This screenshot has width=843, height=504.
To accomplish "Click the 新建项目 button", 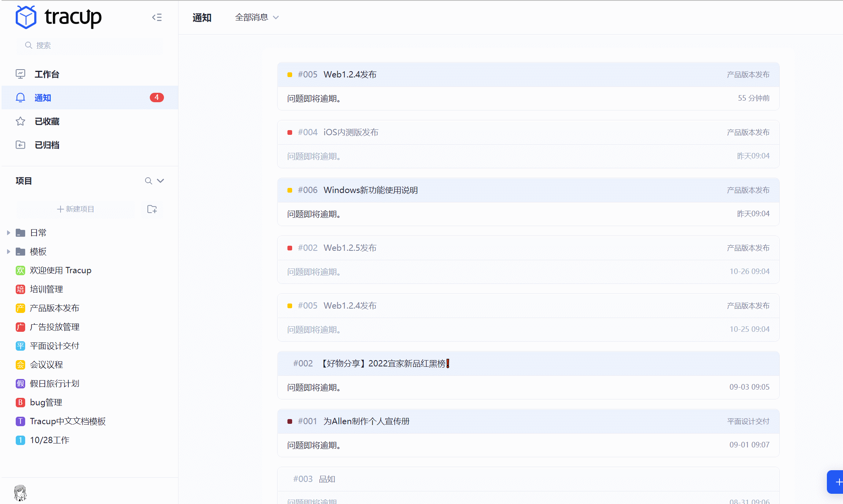I will (75, 209).
